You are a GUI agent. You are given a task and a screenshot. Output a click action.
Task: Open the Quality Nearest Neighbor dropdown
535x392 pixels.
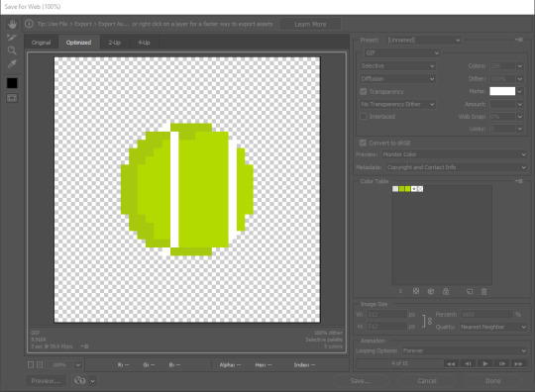click(x=493, y=327)
